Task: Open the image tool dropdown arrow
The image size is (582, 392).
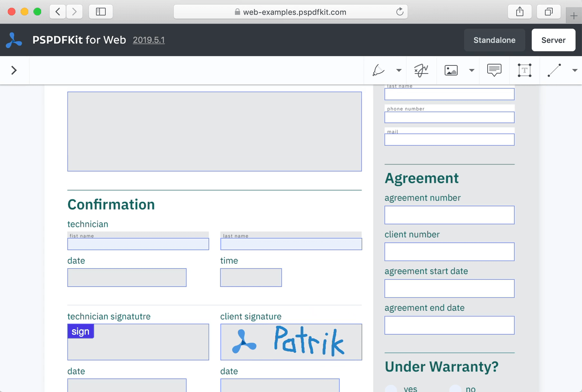Action: pyautogui.click(x=472, y=70)
